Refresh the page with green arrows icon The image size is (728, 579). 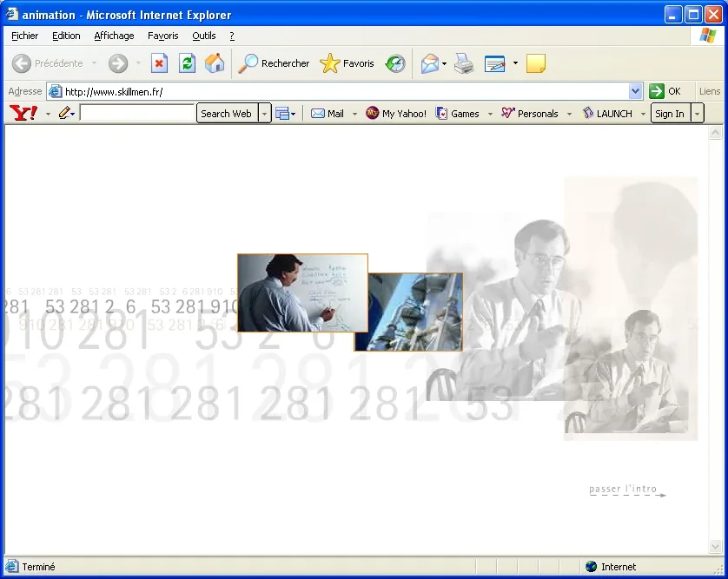(187, 63)
